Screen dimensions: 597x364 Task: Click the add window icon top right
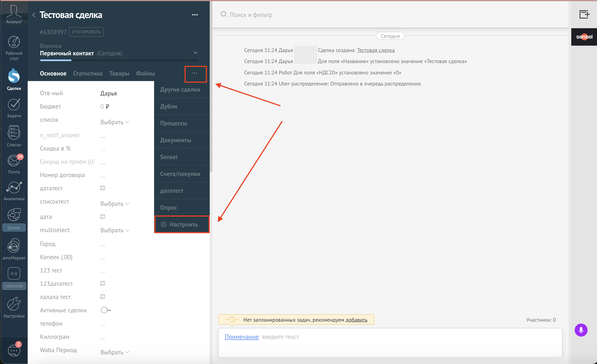point(584,14)
